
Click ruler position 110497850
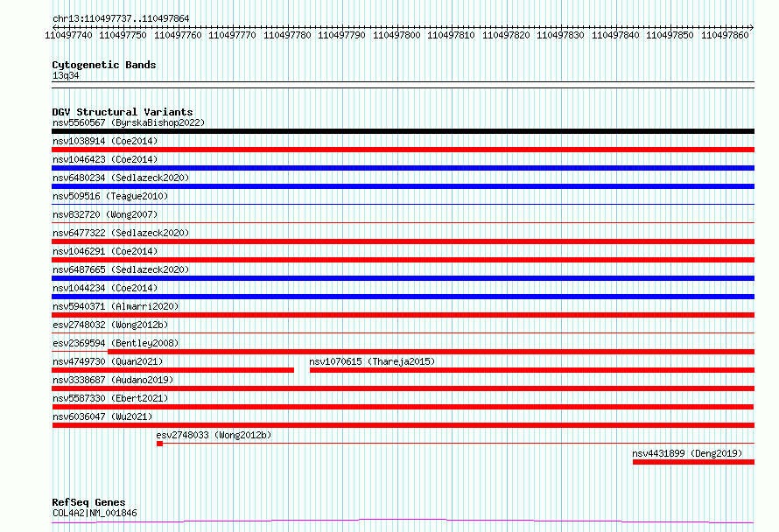[670, 35]
